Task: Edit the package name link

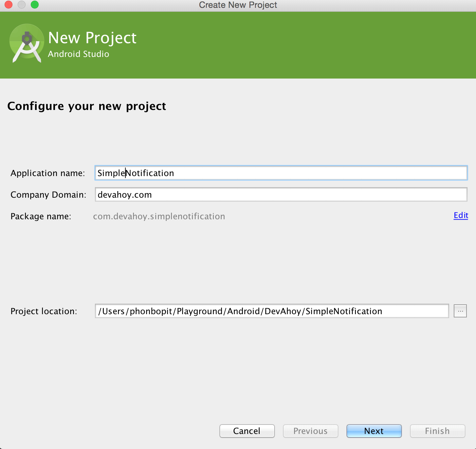Action: tap(461, 215)
